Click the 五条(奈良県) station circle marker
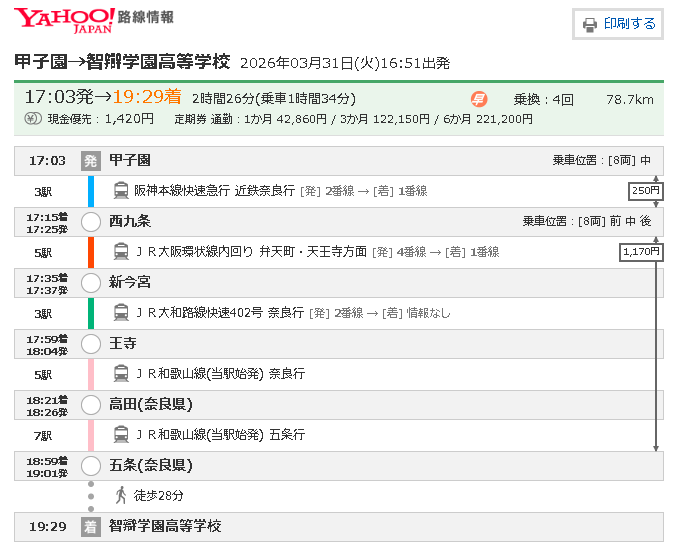Viewport: 676px width, 549px height. click(x=91, y=466)
